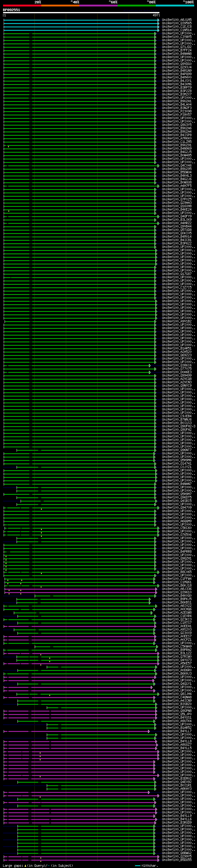
Task: Click label UniRef100_Q9UFH2-3
Action: point(179,426)
